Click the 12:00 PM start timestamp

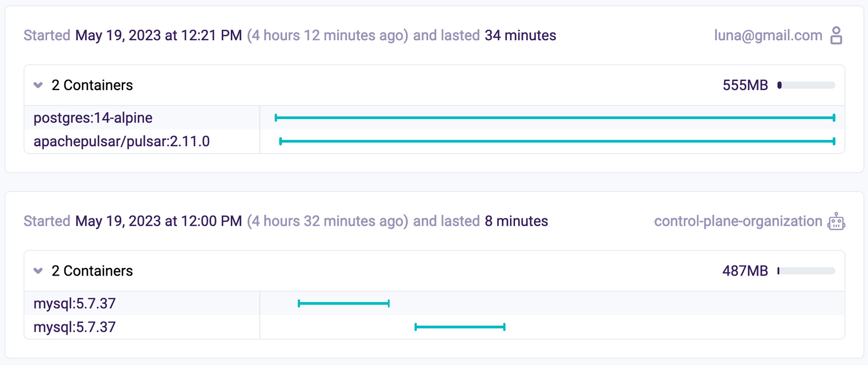pos(158,221)
